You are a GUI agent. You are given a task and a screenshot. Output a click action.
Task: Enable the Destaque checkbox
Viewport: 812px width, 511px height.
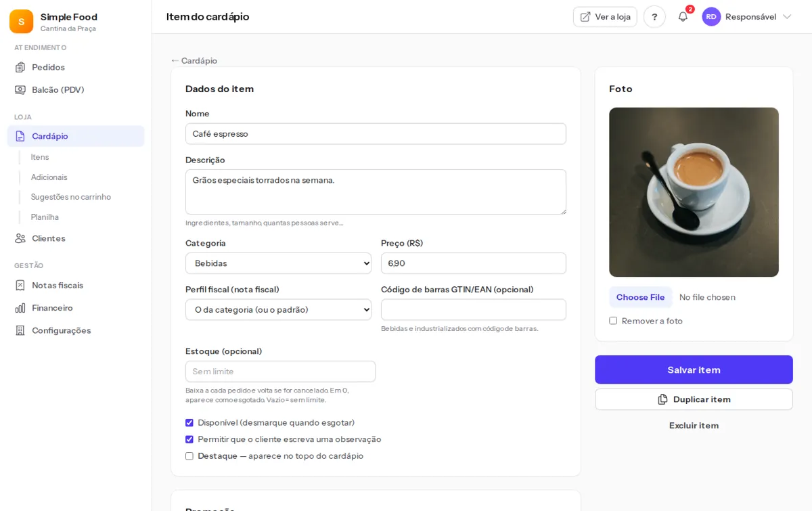189,456
